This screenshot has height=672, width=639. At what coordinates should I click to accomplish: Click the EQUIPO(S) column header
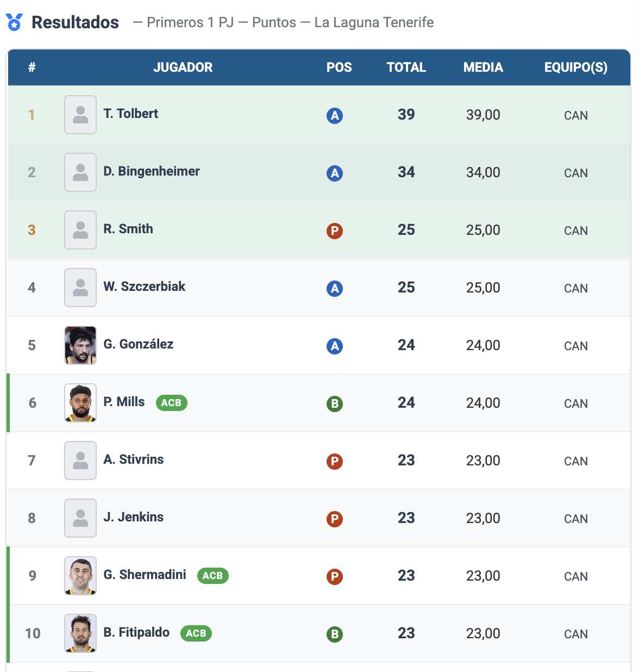575,67
